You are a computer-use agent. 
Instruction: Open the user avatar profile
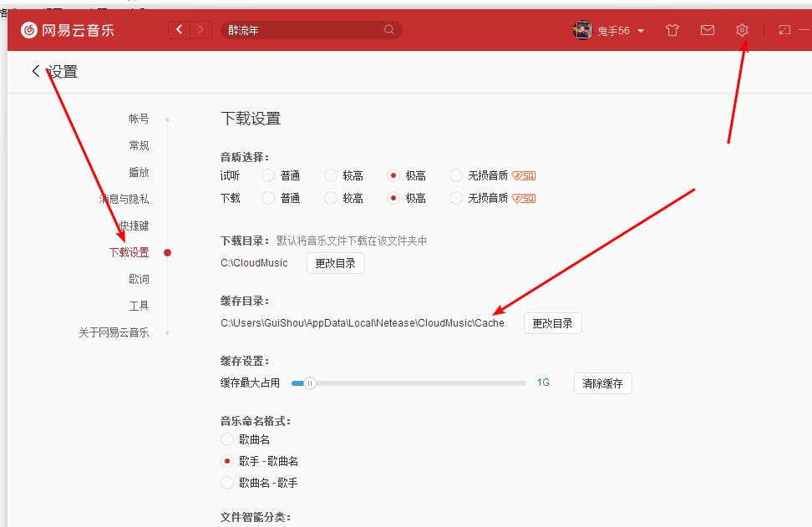pos(582,30)
